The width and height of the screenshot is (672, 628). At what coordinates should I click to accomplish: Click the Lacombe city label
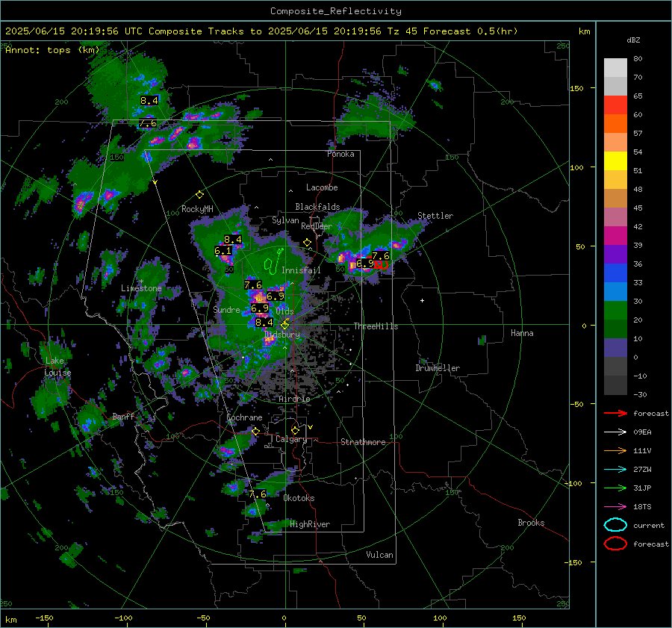(x=322, y=187)
